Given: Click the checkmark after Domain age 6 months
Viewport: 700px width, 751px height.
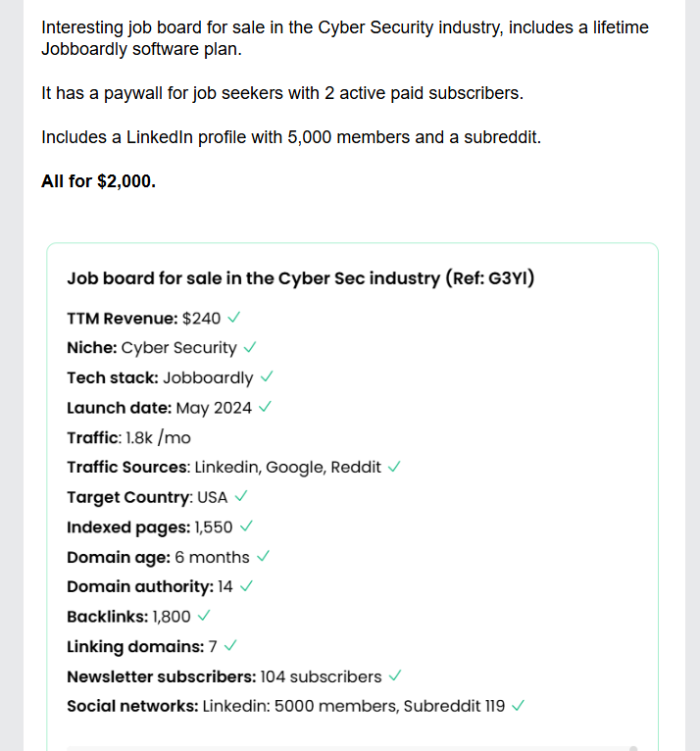Looking at the screenshot, I should click(263, 557).
